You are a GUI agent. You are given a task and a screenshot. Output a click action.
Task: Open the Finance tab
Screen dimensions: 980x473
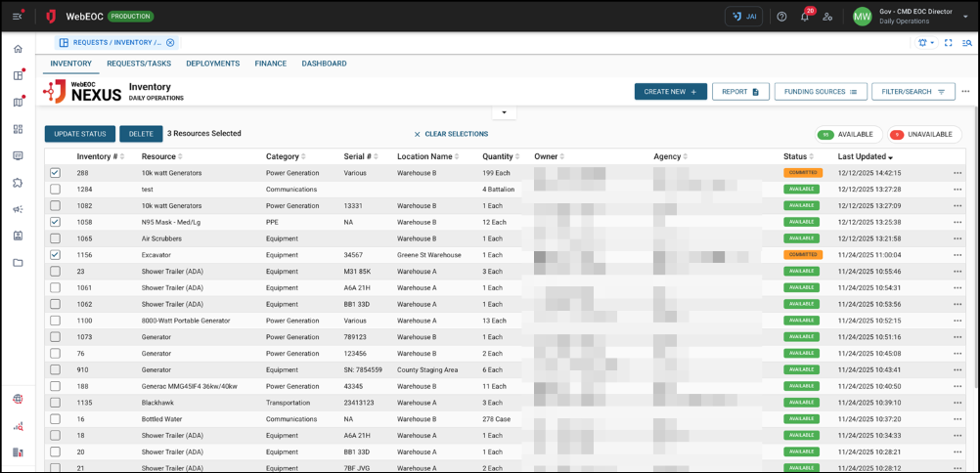[270, 64]
